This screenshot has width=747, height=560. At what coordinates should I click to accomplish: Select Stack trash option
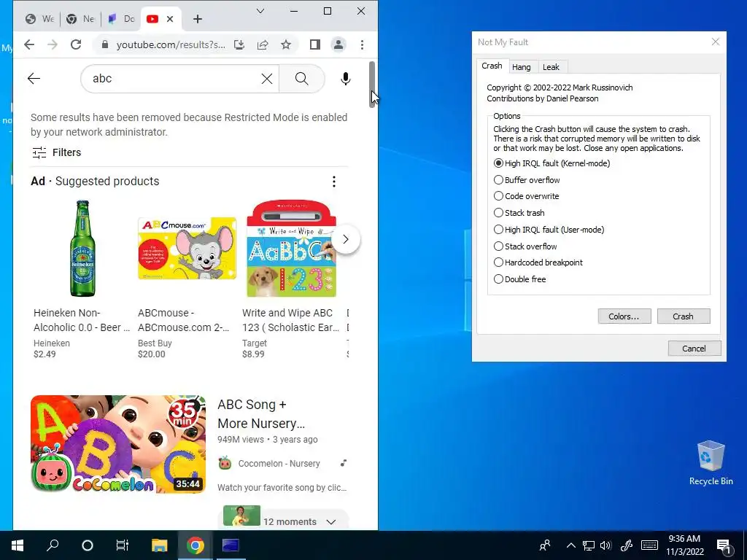tap(519, 213)
